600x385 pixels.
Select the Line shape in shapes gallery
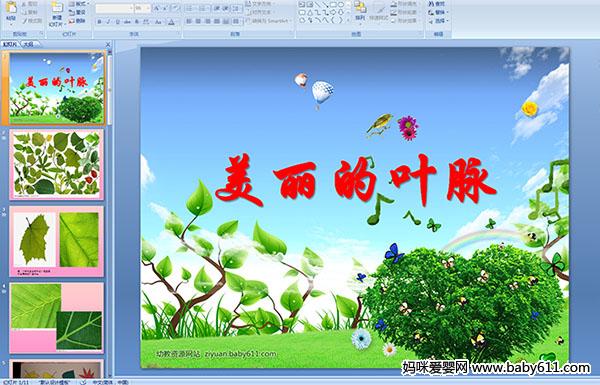point(317,4)
